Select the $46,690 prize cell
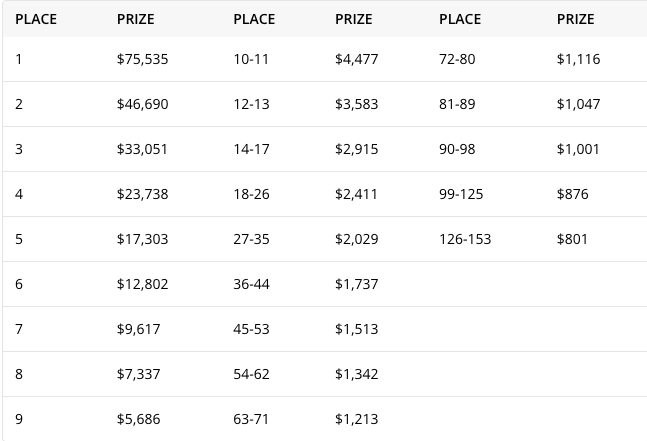Image resolution: width=647 pixels, height=441 pixels. (x=142, y=104)
